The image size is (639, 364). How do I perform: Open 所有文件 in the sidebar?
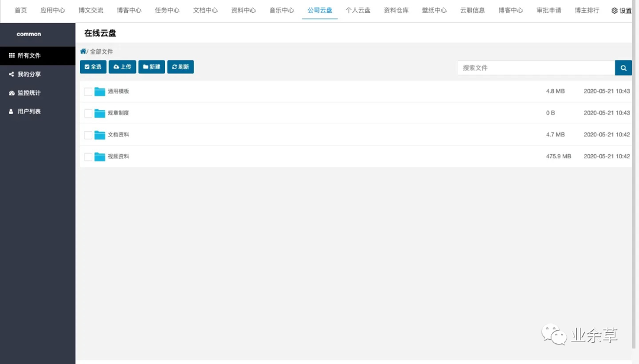37,56
